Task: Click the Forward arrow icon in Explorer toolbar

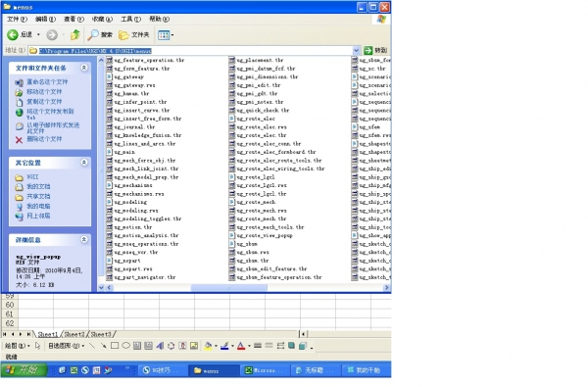Action: 52,35
